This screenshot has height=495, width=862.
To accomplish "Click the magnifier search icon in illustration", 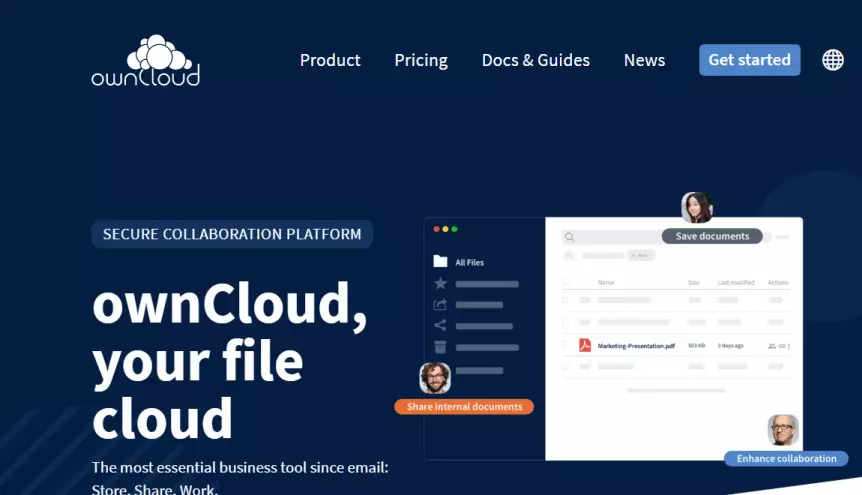I will point(569,237).
